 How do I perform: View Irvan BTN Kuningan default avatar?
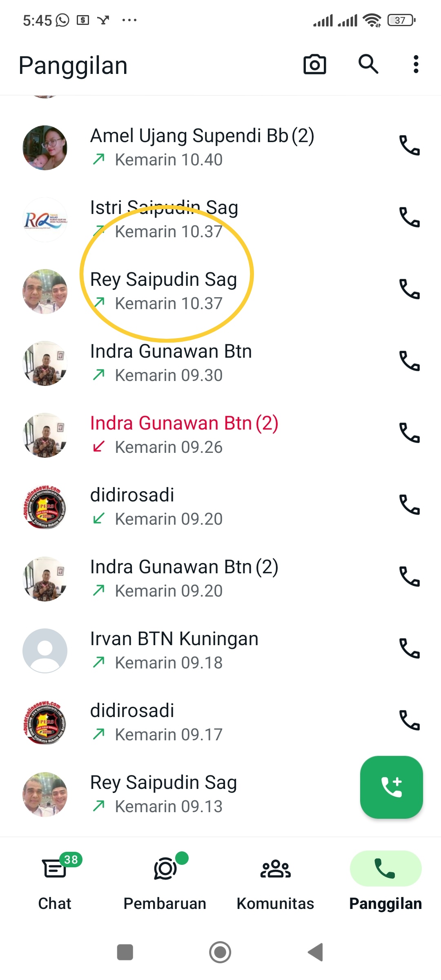pyautogui.click(x=45, y=651)
